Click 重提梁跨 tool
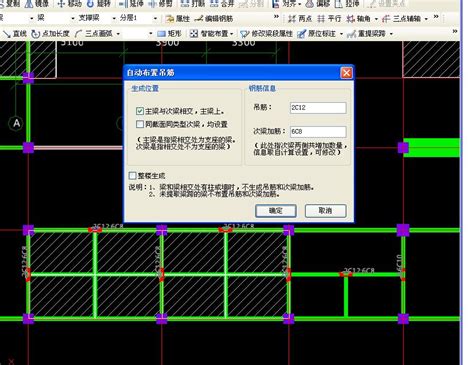 pyautogui.click(x=366, y=34)
